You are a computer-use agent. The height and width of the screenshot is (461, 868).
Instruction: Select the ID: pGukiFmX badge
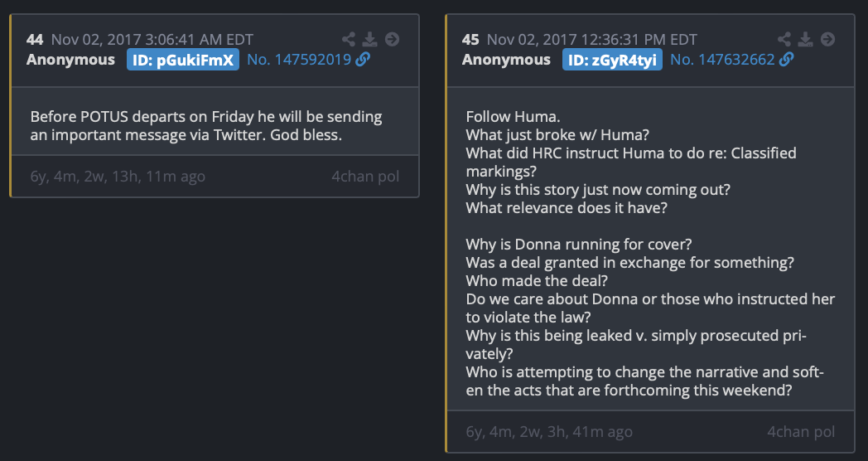point(183,60)
